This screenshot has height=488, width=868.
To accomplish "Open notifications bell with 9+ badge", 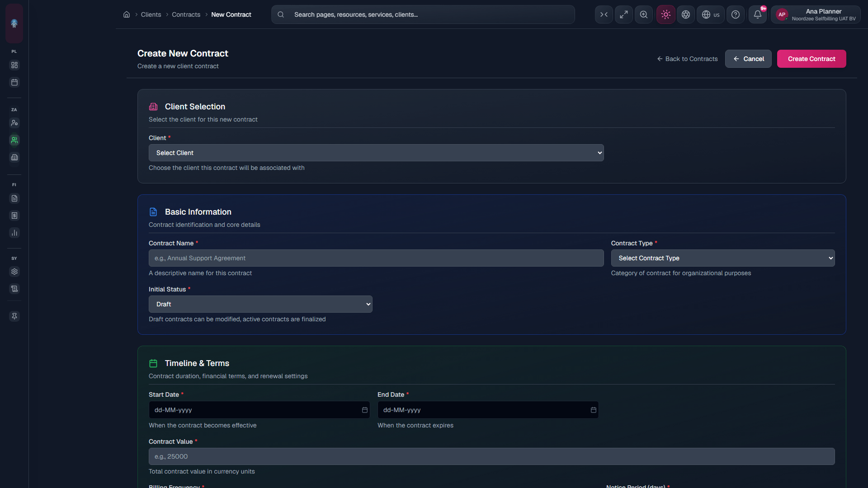I will [x=758, y=14].
